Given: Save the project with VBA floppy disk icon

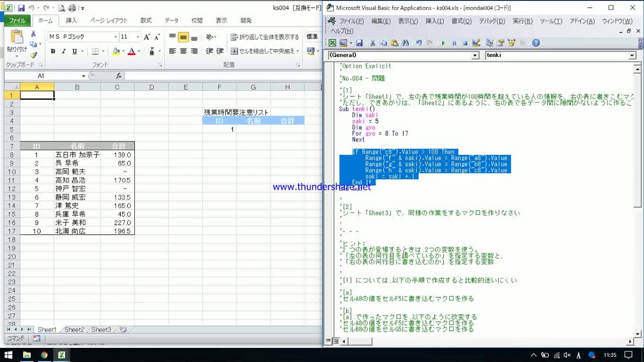Looking at the screenshot, I should point(359,43).
